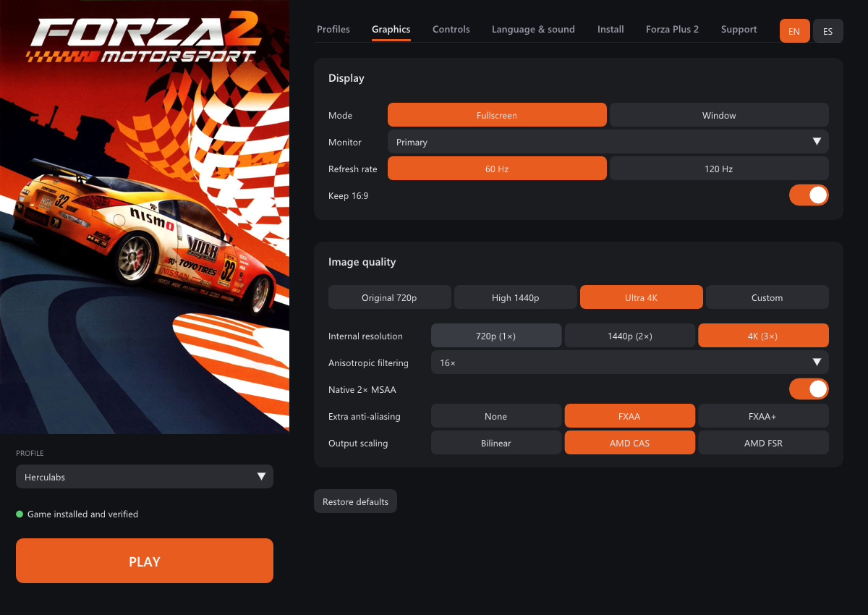Open the Herculabs profile dropdown
The width and height of the screenshot is (868, 615).
[145, 477]
